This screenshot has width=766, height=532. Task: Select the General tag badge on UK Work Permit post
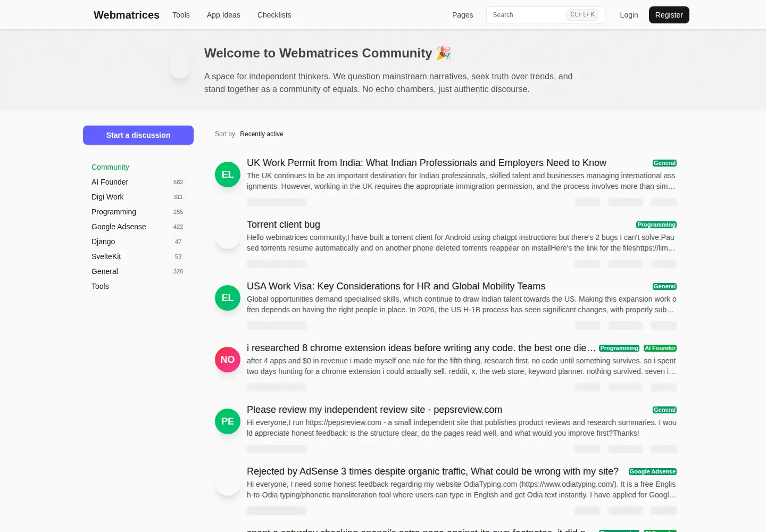click(664, 163)
